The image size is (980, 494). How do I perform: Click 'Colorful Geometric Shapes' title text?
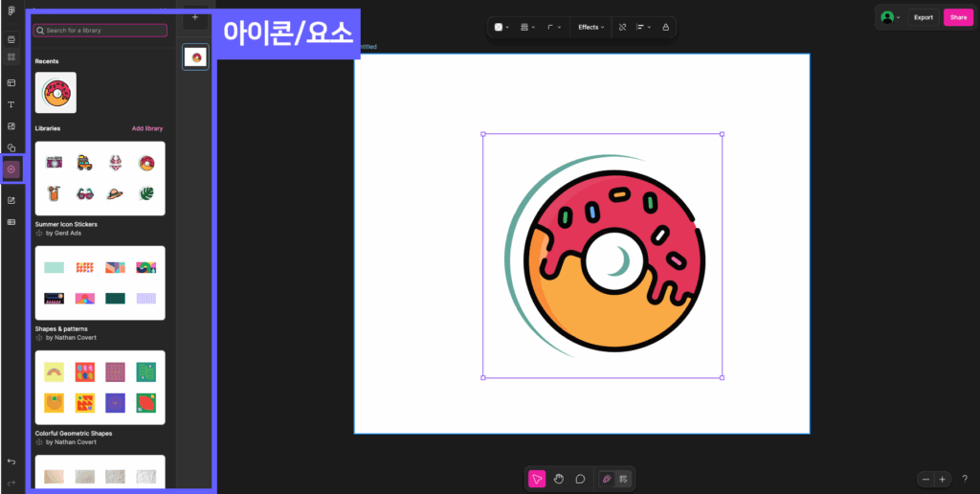point(74,433)
